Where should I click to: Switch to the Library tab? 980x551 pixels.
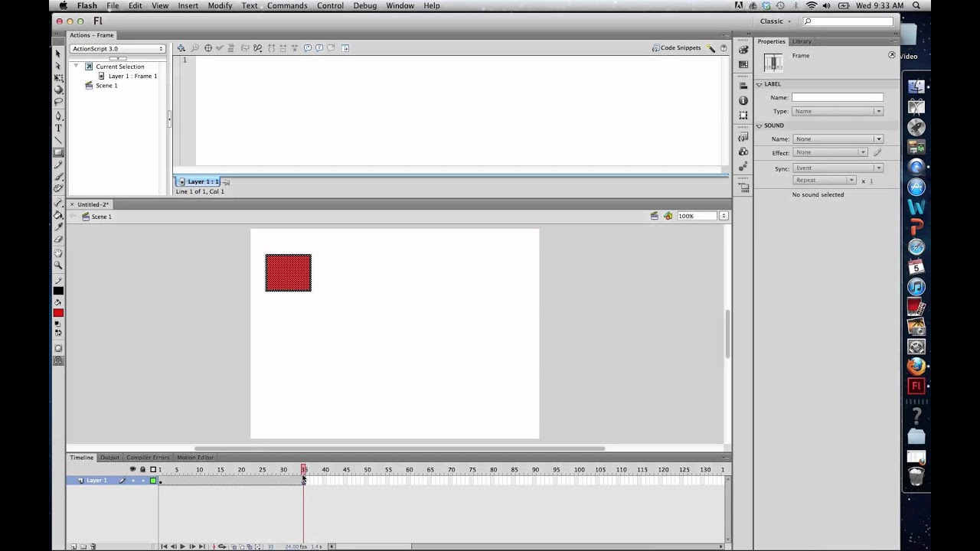802,41
